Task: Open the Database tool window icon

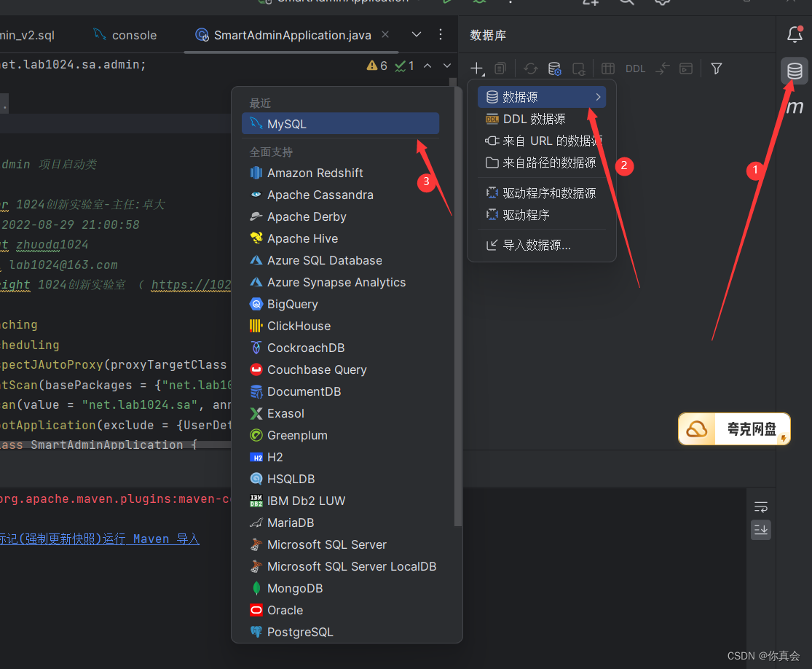Action: coord(795,70)
